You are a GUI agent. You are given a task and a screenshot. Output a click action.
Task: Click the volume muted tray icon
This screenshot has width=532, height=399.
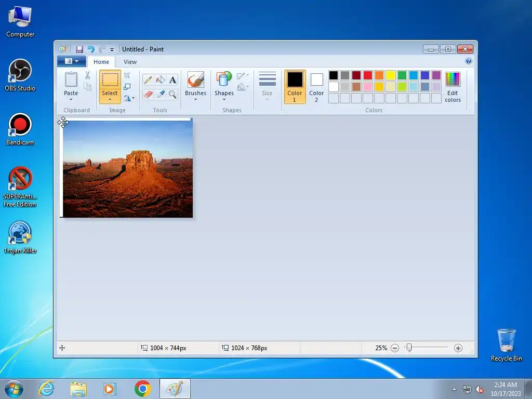[480, 390]
